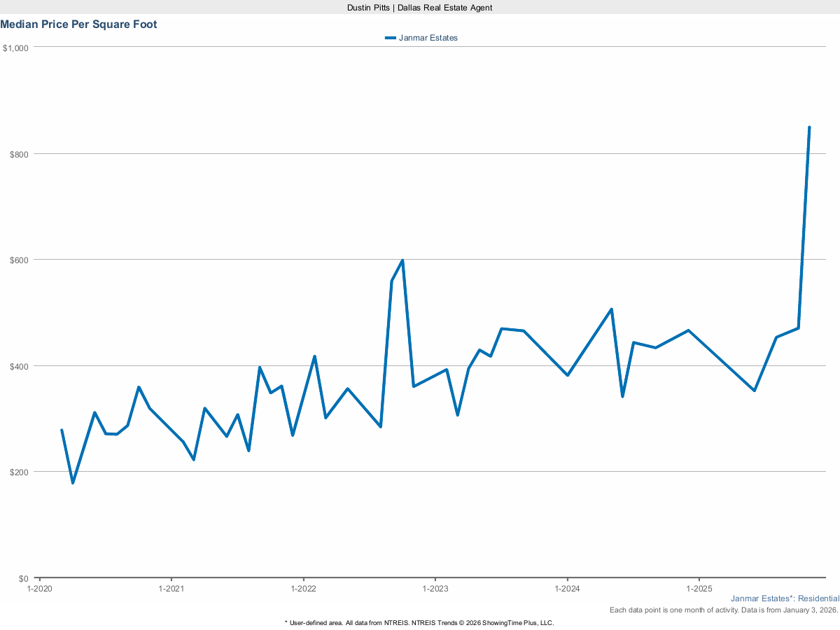Toggle the Janmar Estates legend label

tap(428, 38)
